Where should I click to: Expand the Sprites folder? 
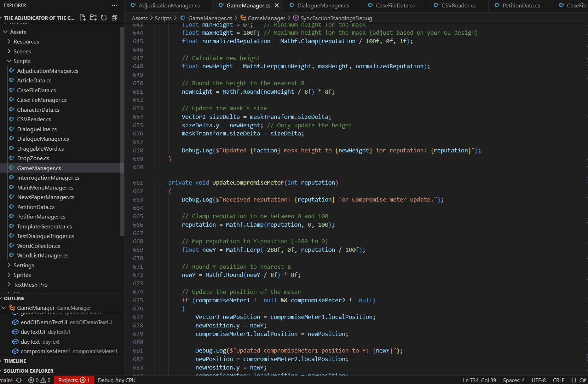click(x=9, y=275)
